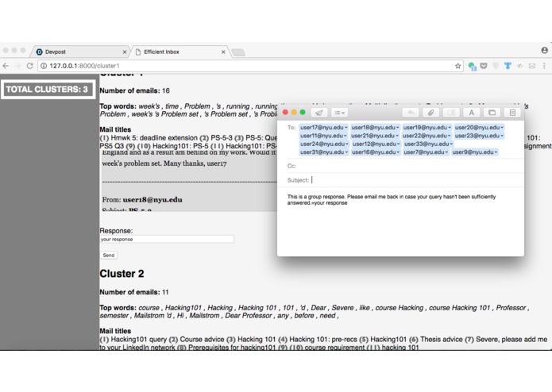
Task: Select the user9@nyu.edu recipient token
Action: click(474, 152)
